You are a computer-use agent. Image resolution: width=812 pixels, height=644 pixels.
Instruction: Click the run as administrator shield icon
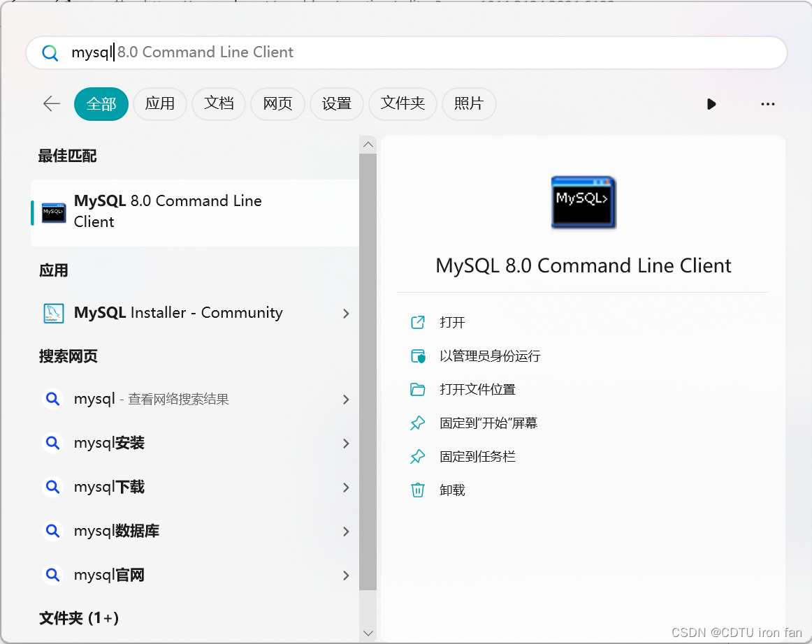[x=417, y=356]
